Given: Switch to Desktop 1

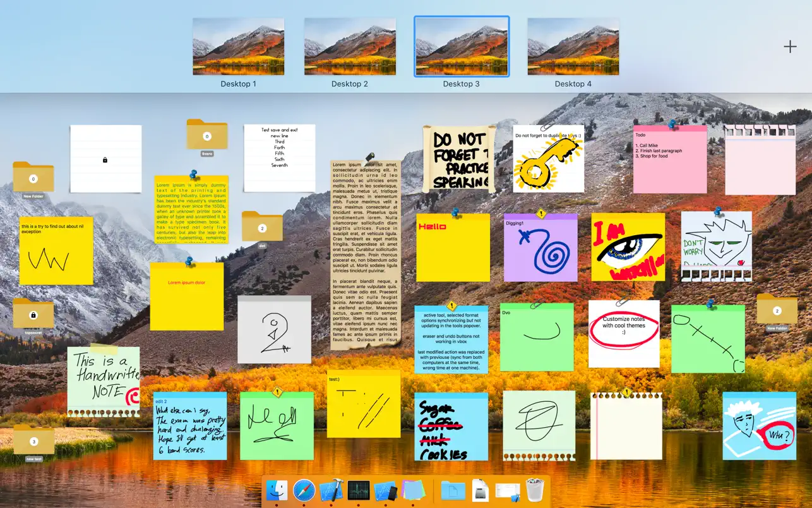Looking at the screenshot, I should point(239,46).
